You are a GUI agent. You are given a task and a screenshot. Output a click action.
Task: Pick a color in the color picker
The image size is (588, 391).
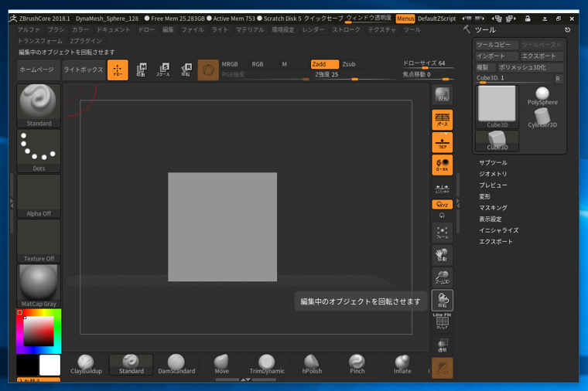point(39,331)
